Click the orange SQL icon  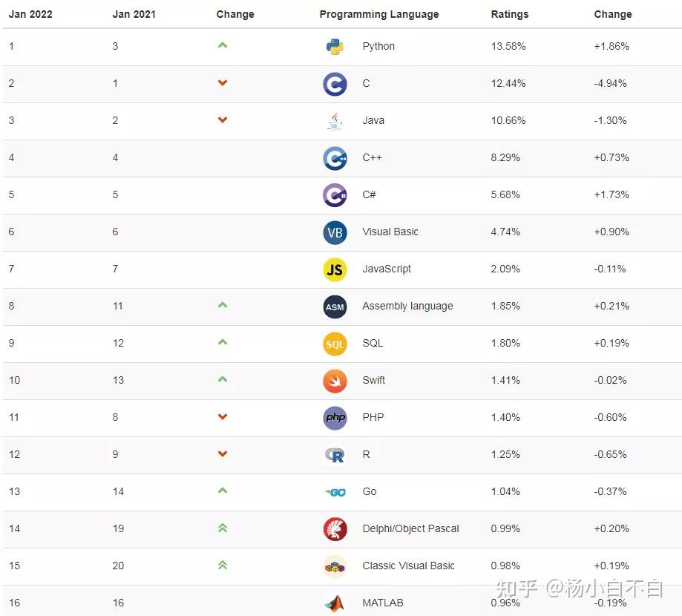click(x=335, y=344)
